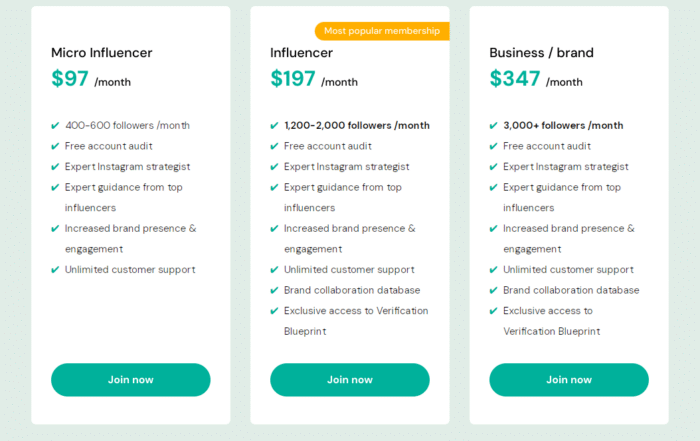Viewport: 700px width, 441px height.
Task: Click the Micro Influencer plan title
Action: coord(101,52)
